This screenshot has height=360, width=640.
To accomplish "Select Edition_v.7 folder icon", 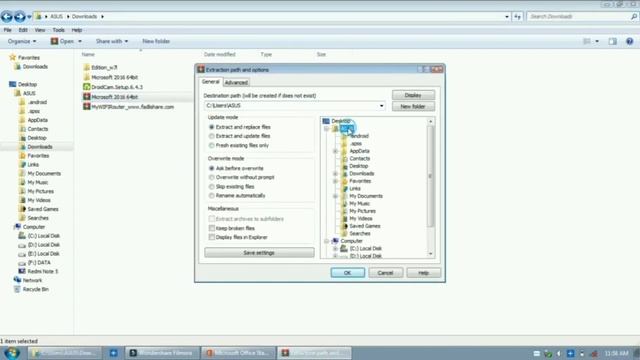I will (87, 67).
